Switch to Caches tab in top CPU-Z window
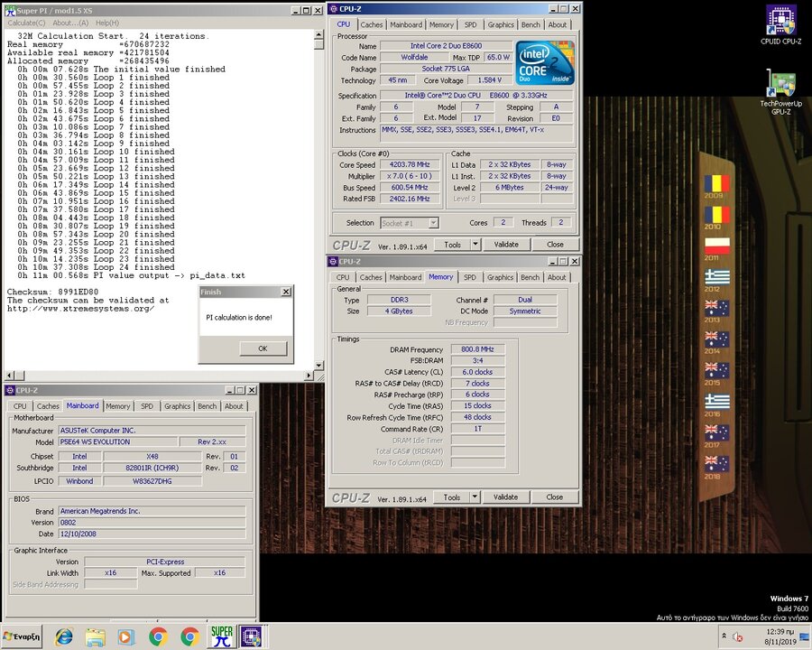Viewport: 812px width, 650px height. (x=372, y=24)
